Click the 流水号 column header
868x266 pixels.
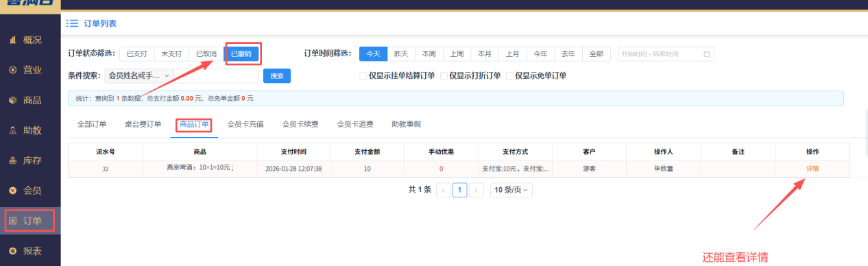click(x=105, y=152)
